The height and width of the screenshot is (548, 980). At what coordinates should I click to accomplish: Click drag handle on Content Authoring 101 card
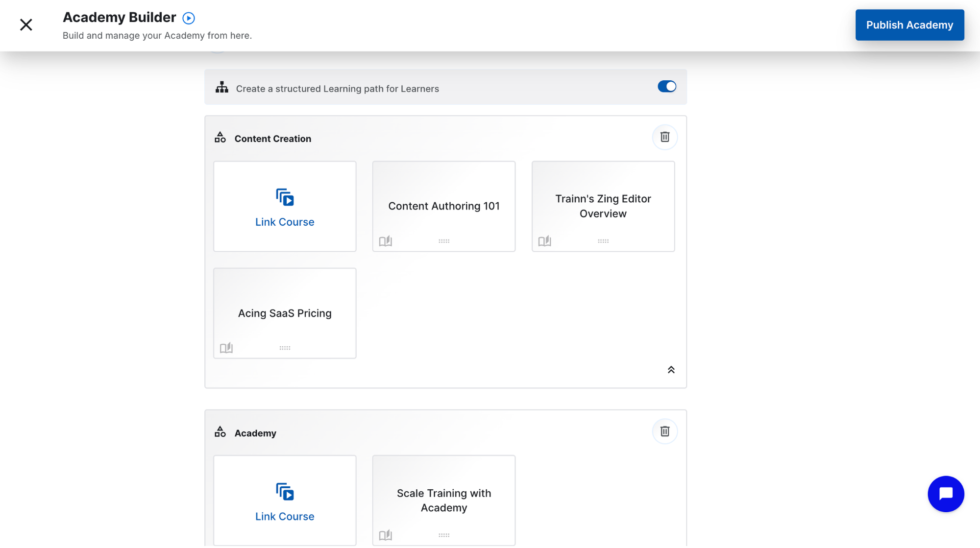(444, 241)
